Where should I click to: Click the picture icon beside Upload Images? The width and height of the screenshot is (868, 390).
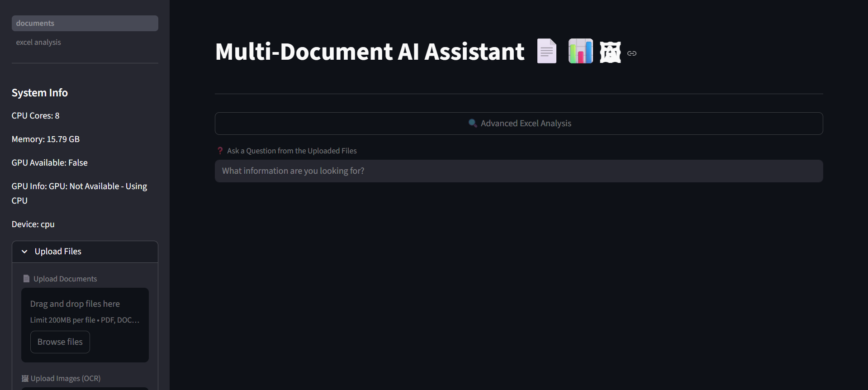coord(25,378)
